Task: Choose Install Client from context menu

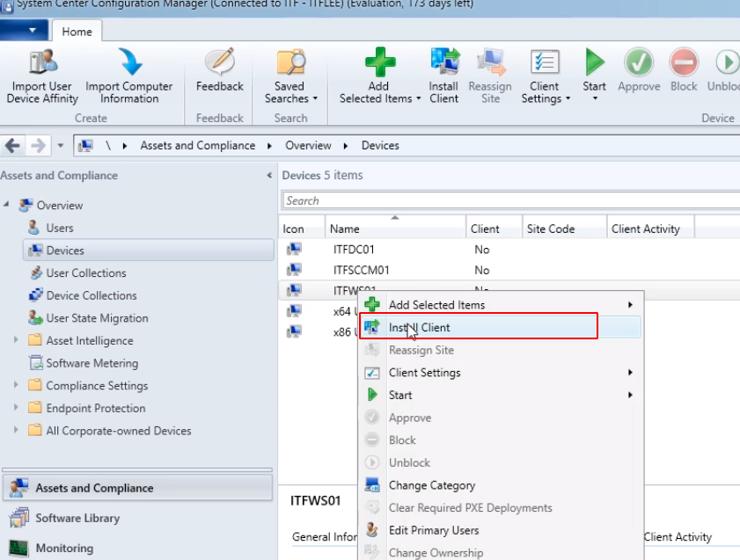Action: click(501, 328)
